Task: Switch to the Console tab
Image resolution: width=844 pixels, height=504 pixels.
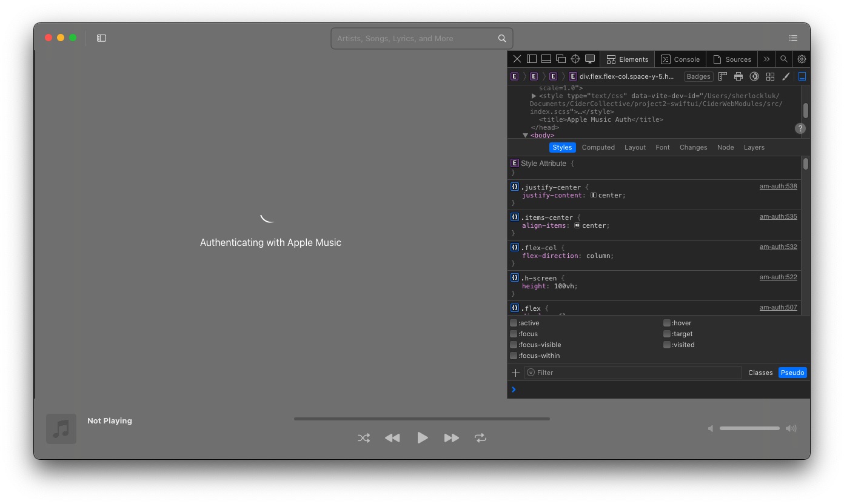Action: [x=680, y=59]
